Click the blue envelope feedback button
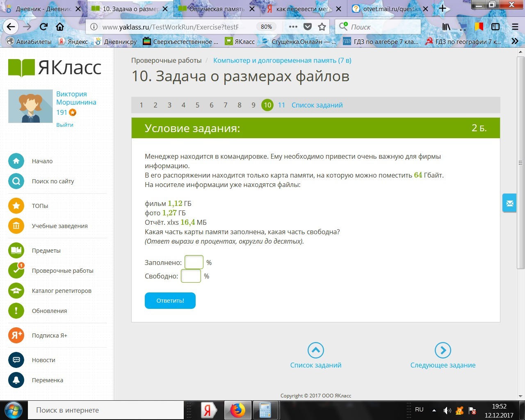525x420 pixels. [x=509, y=203]
